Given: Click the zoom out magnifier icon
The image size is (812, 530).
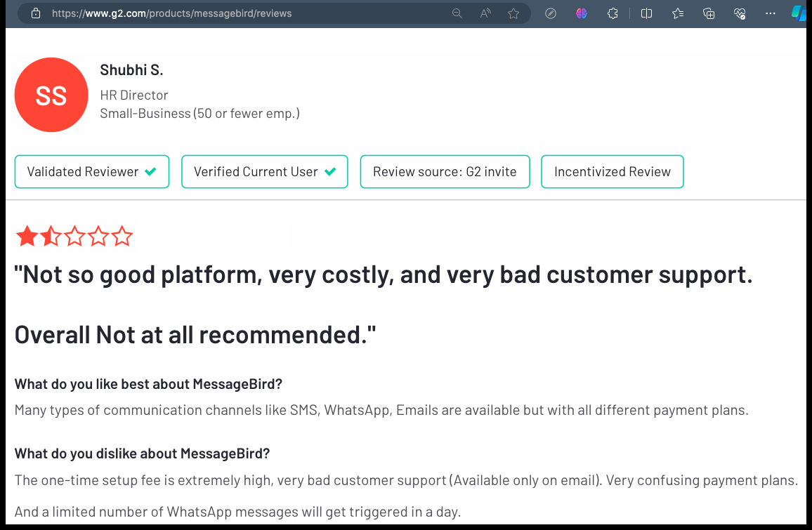Looking at the screenshot, I should (457, 13).
